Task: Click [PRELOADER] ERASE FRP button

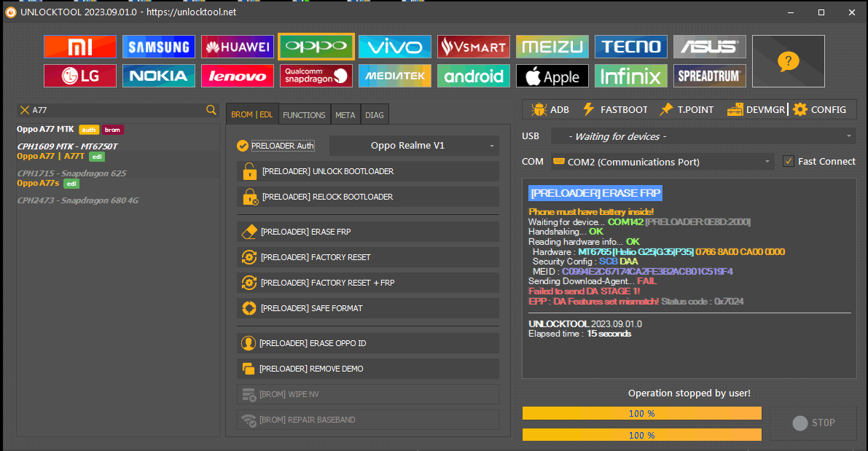Action: (x=368, y=232)
